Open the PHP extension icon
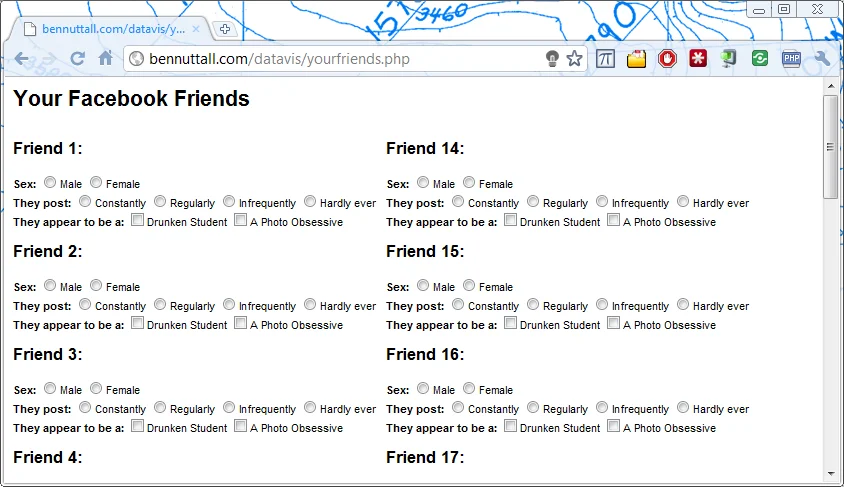Image resolution: width=844 pixels, height=487 pixels. (x=791, y=58)
